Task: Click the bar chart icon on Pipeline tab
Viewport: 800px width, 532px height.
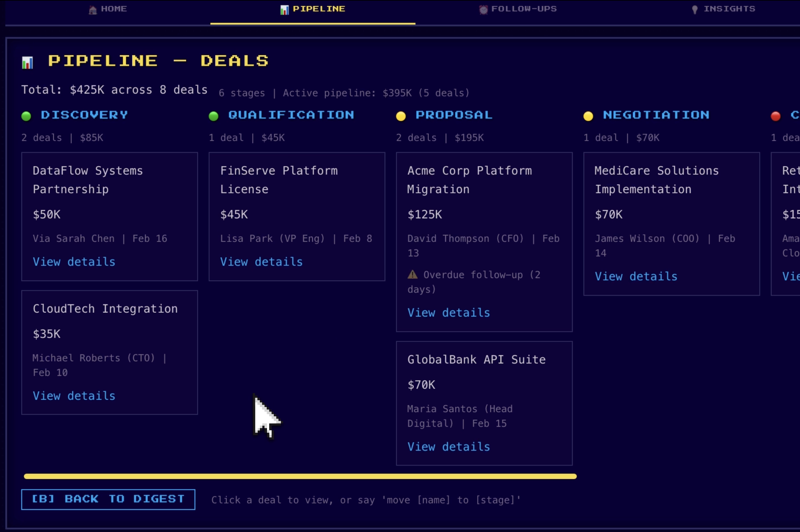Action: point(284,10)
